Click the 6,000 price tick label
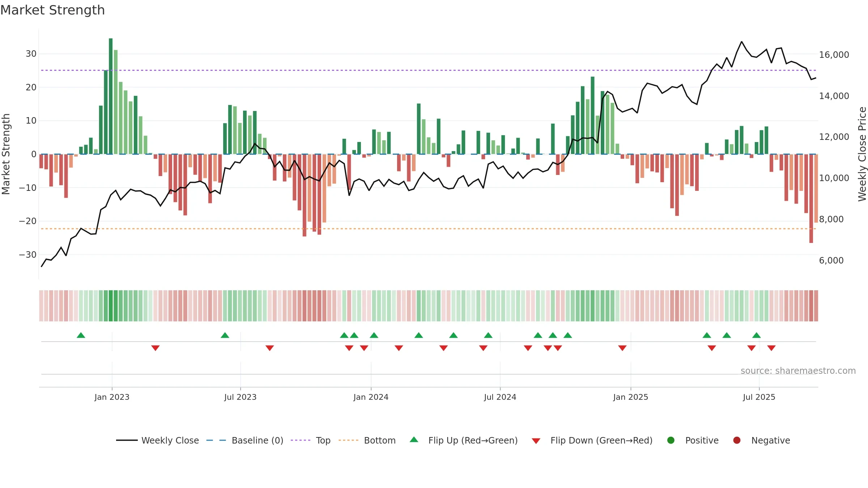 click(831, 260)
